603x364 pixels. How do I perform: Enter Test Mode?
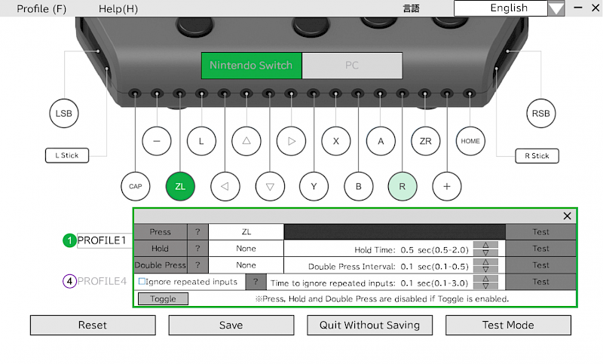click(508, 325)
